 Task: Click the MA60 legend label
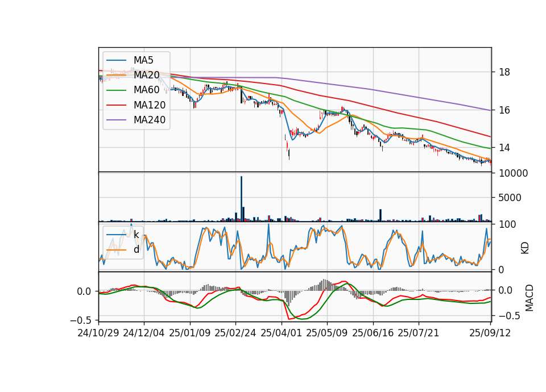click(147, 90)
